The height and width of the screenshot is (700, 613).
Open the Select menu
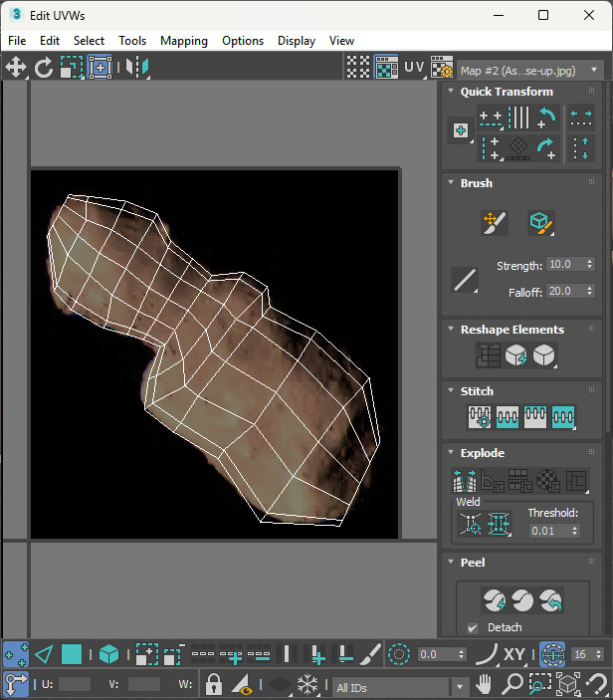point(89,41)
